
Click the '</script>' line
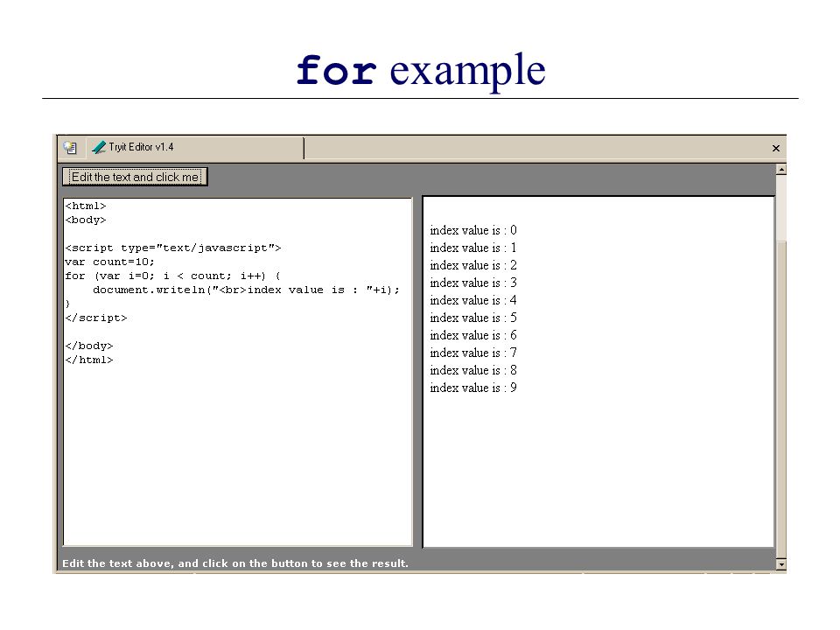(96, 318)
